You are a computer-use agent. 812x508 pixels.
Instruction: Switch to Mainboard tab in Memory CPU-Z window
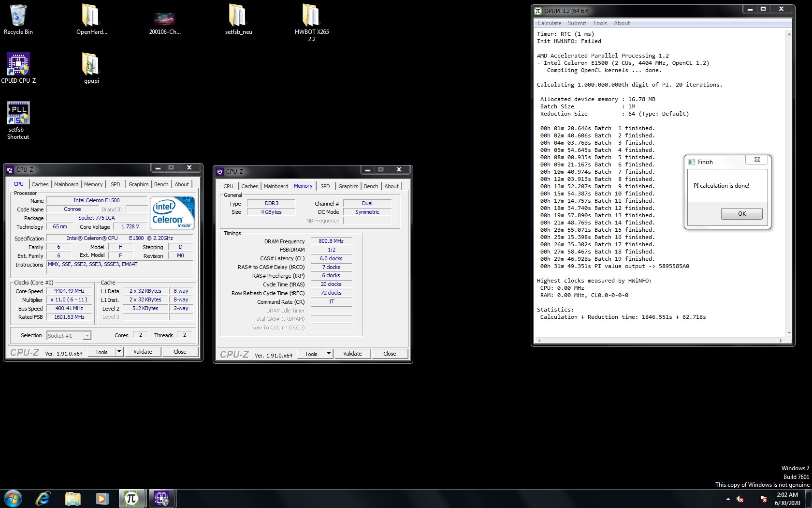276,186
